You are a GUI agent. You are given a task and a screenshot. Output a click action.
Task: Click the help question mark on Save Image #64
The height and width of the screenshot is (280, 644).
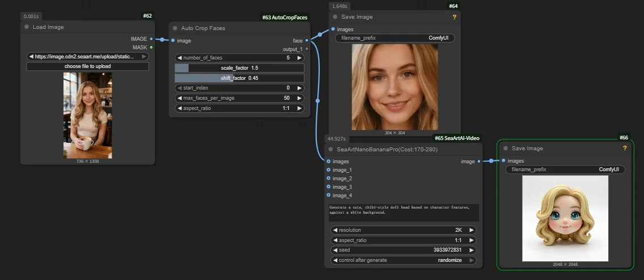pos(454,17)
